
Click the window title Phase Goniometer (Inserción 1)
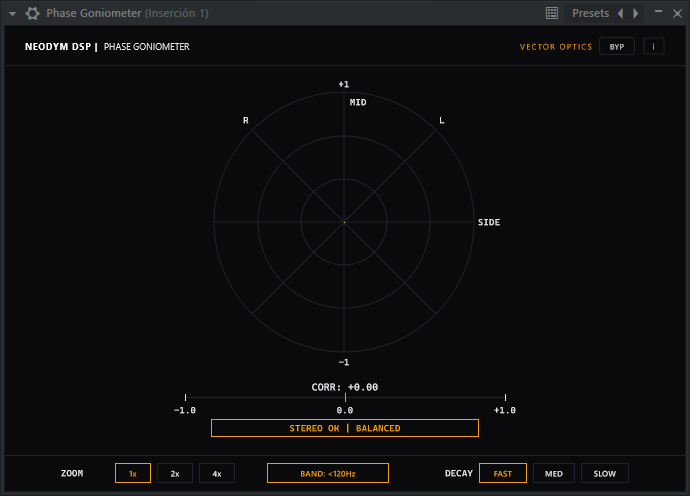coord(128,13)
